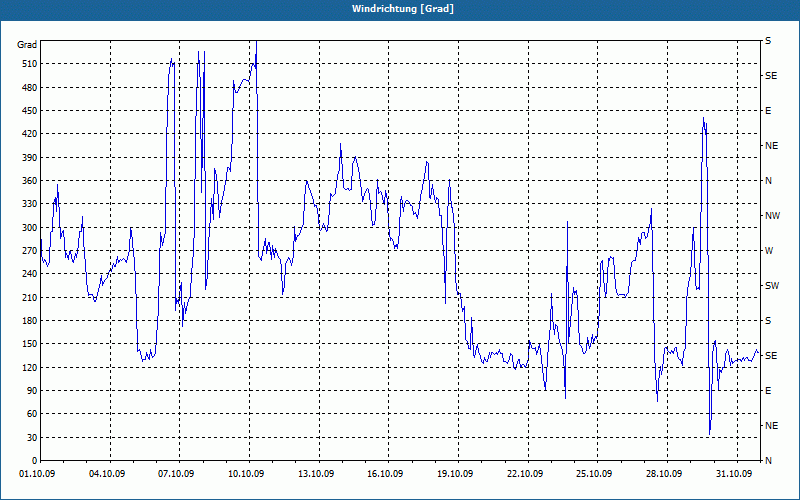
Task: Select the 270 value on the left axis
Action: 30,251
